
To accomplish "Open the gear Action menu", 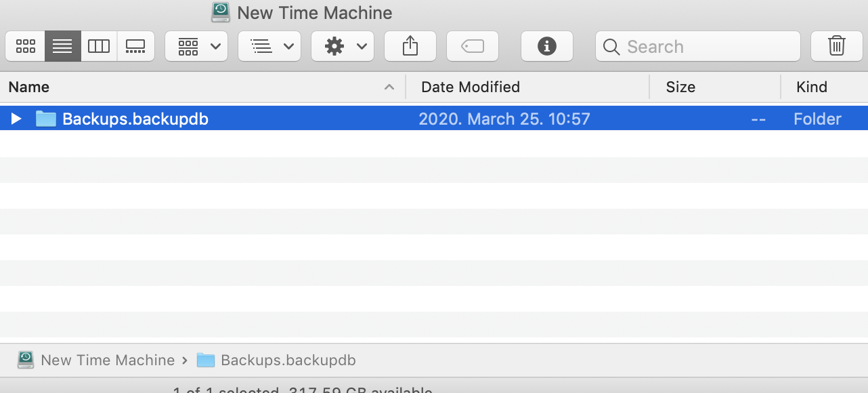I will pyautogui.click(x=343, y=46).
